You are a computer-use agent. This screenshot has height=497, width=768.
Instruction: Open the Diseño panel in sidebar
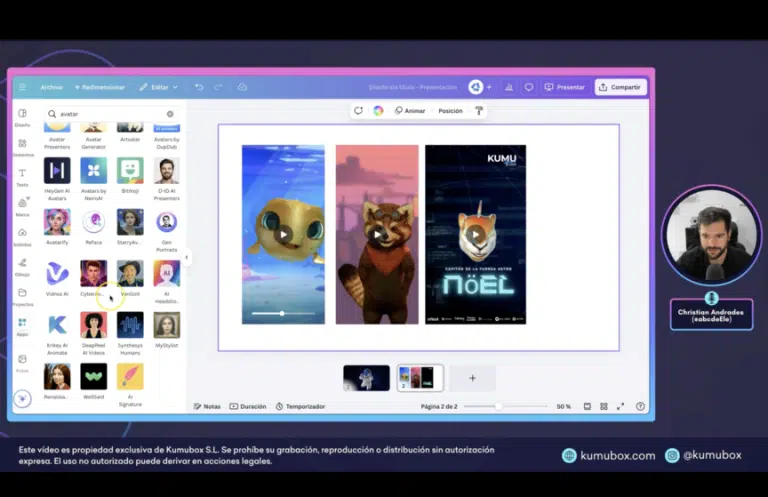tap(23, 118)
